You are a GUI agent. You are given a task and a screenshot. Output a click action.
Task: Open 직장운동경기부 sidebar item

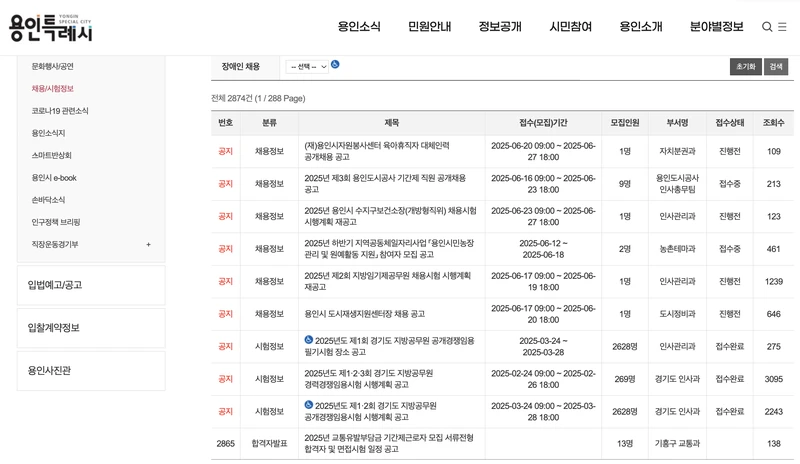click(55, 245)
